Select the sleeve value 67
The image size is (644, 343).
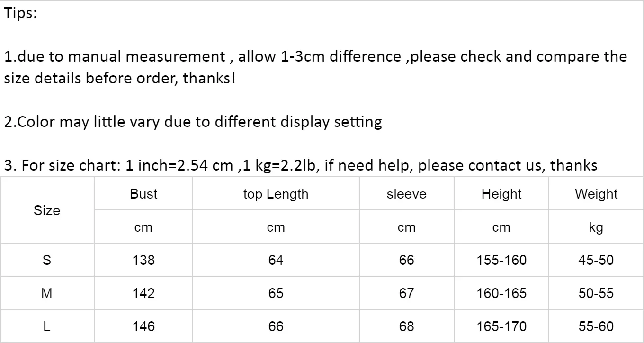406,293
